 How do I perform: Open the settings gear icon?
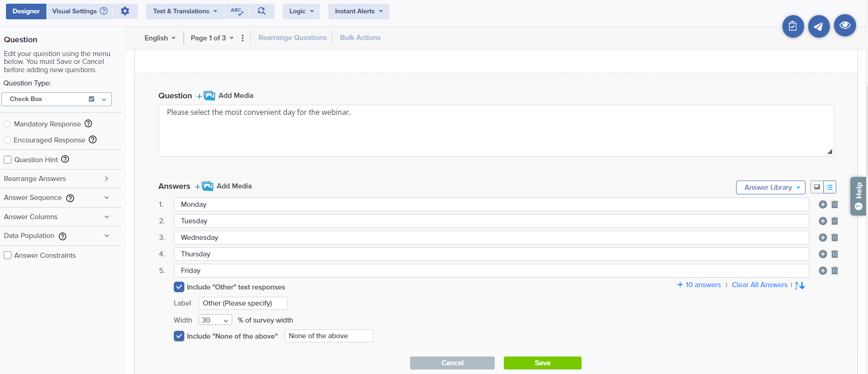click(x=125, y=11)
